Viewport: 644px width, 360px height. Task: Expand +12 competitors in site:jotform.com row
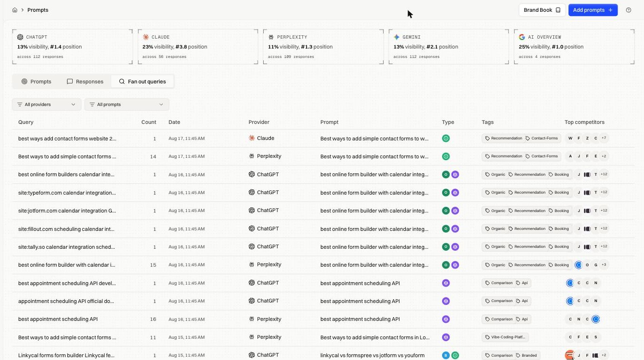click(x=604, y=211)
